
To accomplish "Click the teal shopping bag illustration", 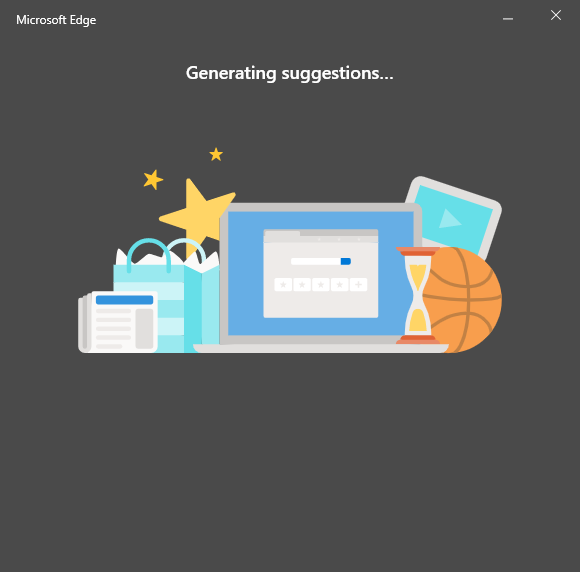I will click(166, 296).
